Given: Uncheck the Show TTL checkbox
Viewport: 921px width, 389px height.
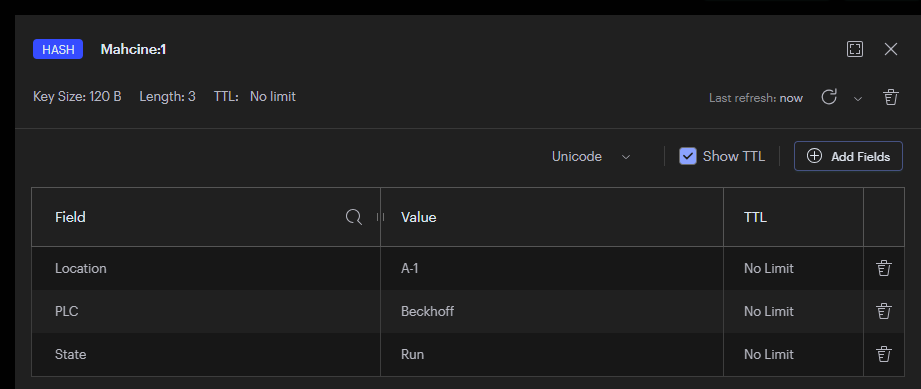Looking at the screenshot, I should [x=688, y=156].
